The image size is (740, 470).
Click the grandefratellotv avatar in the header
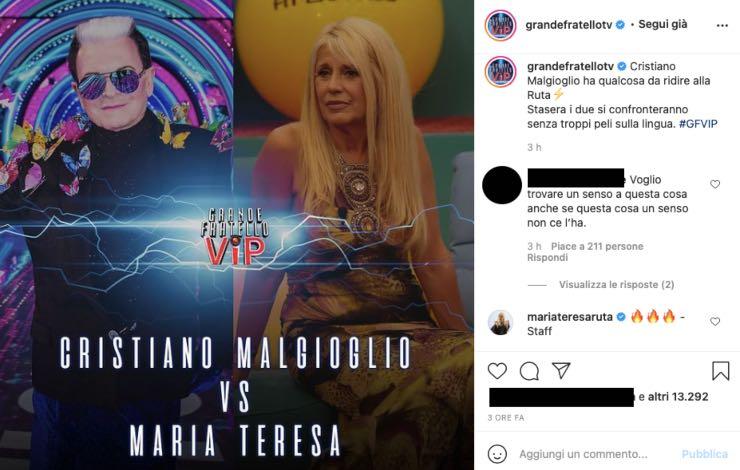pos(500,25)
